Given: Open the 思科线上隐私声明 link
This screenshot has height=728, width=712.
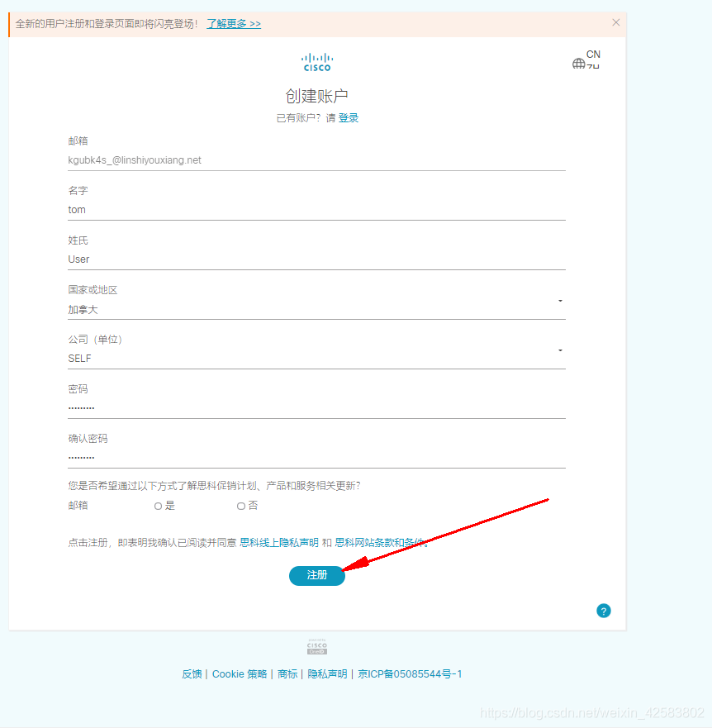Looking at the screenshot, I should [279, 543].
